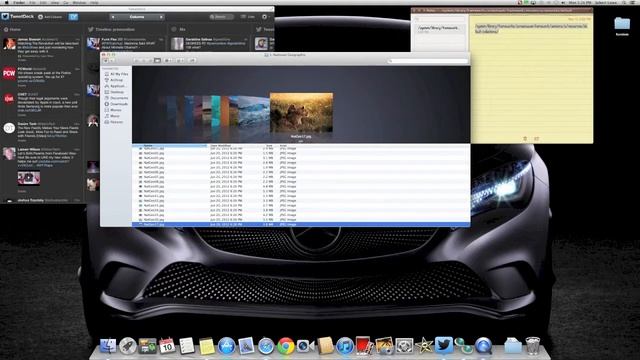Viewport: 640px width, 360px height.
Task: Click the PCWorld avatar in Home column
Action: click(x=9, y=73)
